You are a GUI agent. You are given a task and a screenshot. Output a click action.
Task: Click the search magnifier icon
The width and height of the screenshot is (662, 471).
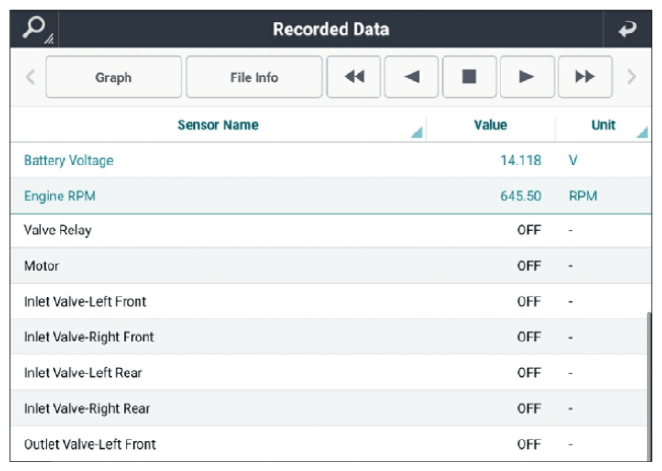[35, 29]
